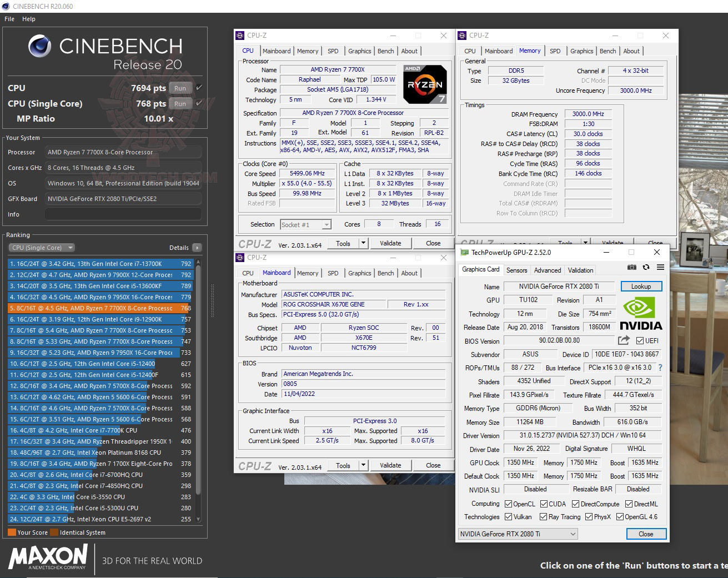Viewport: 728px width, 578px height.
Task: Switch to the Sensors tab in GPU-Z
Action: (x=516, y=270)
